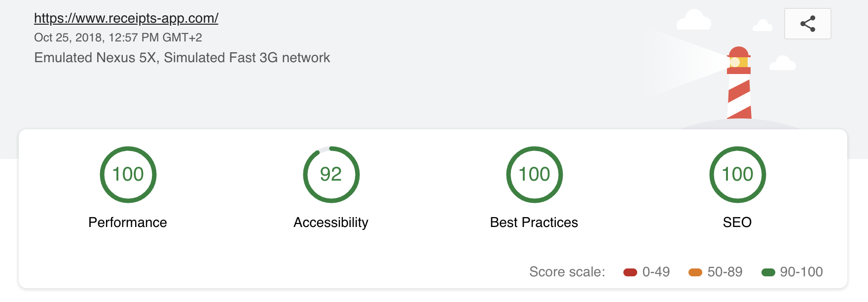Click the 90-100 range text
Image resolution: width=868 pixels, height=302 pixels.
click(x=801, y=272)
